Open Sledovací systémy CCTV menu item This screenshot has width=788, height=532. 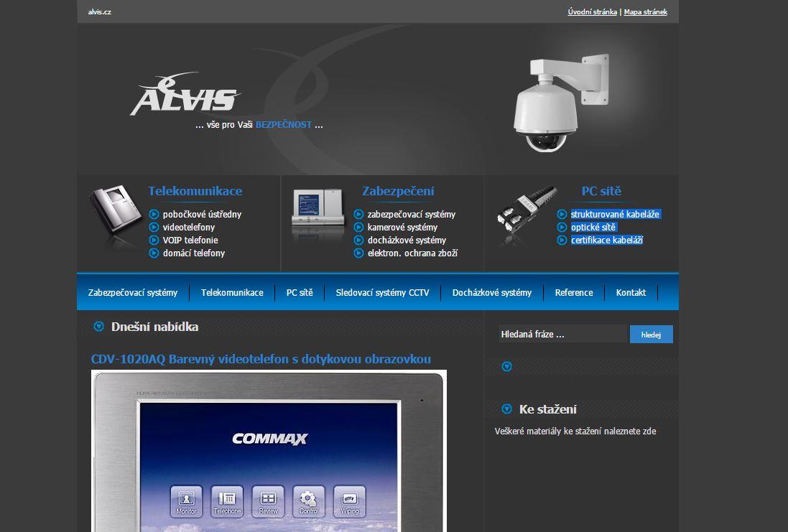point(382,293)
